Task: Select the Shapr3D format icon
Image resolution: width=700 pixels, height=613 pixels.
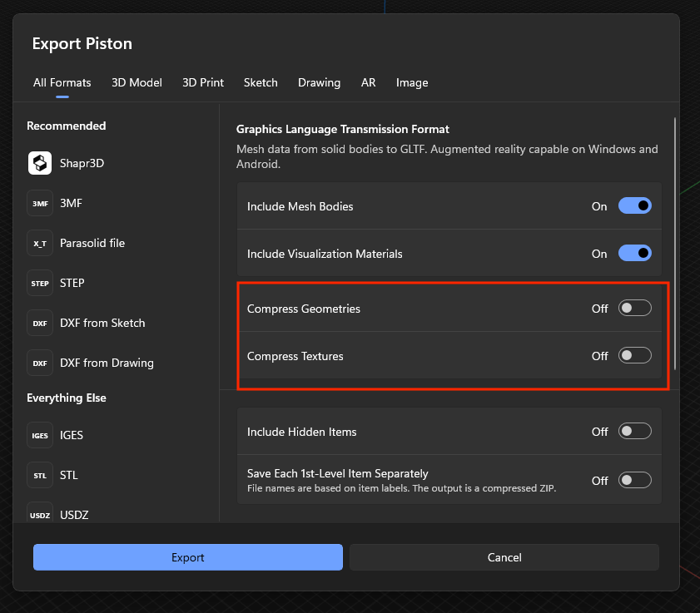Action: (40, 163)
